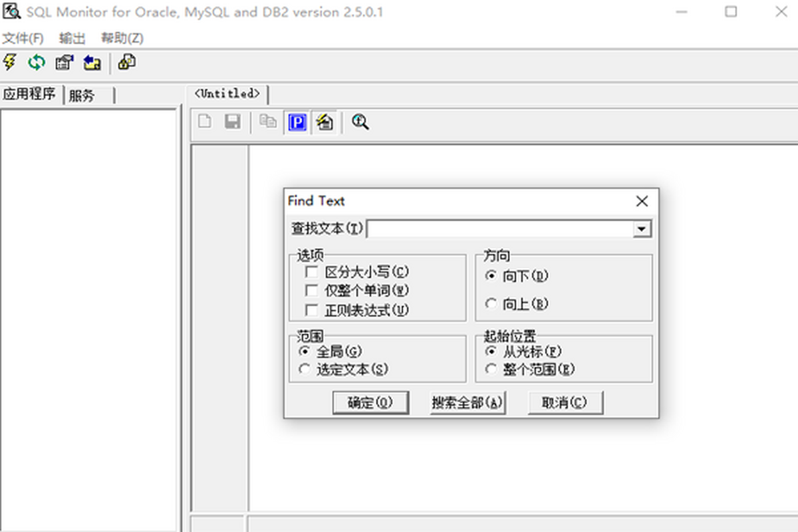Select 从光标(F) origin radio button
Image resolution: width=798 pixels, height=532 pixels.
pos(491,351)
